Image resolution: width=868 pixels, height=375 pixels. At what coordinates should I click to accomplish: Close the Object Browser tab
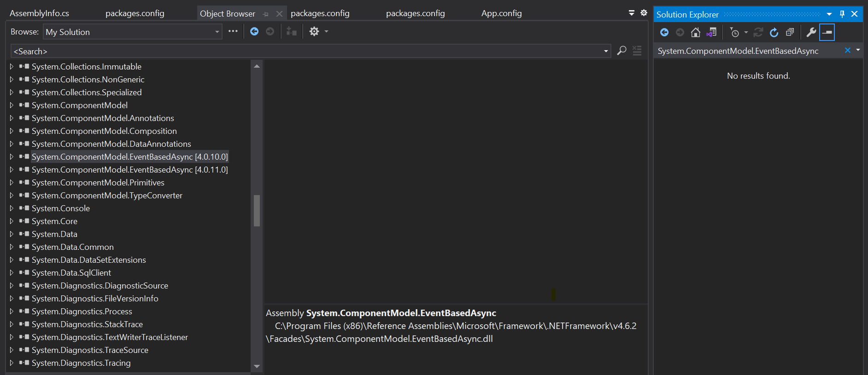click(279, 14)
